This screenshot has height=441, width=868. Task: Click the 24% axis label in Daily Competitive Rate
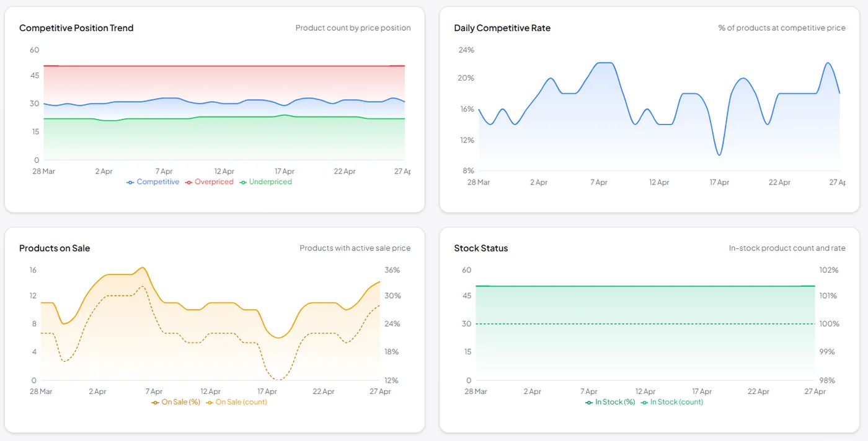pos(466,50)
